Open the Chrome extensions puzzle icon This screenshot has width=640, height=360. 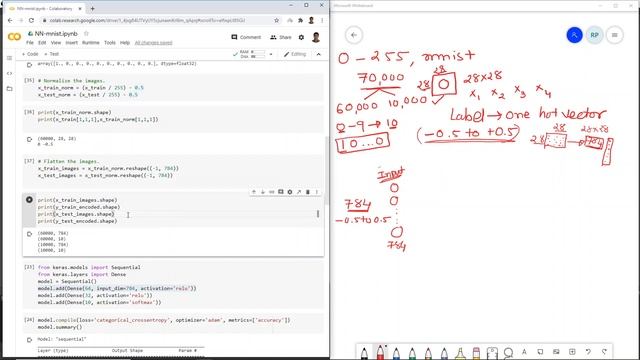pyautogui.click(x=300, y=20)
